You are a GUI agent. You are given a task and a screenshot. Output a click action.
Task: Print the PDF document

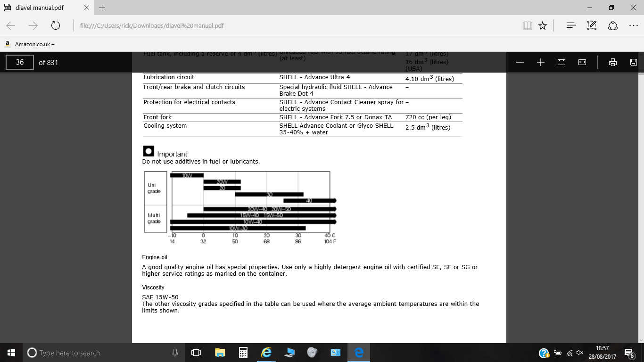[613, 62]
